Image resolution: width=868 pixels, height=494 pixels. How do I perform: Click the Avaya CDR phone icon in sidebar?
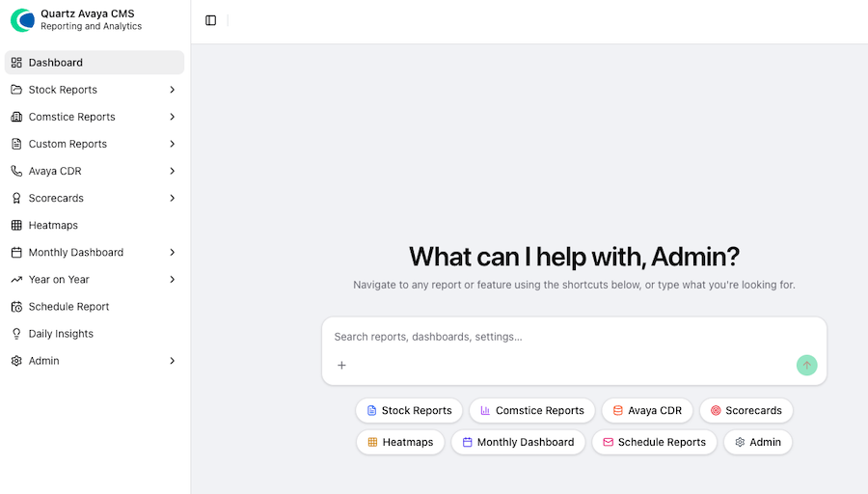click(16, 171)
